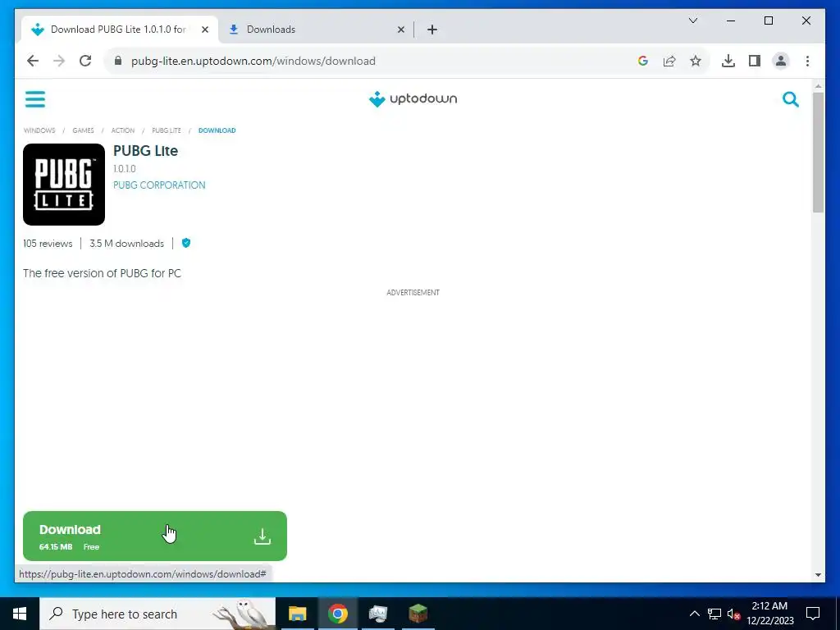
Task: Open the Games breadcrumb link
Action: (83, 130)
